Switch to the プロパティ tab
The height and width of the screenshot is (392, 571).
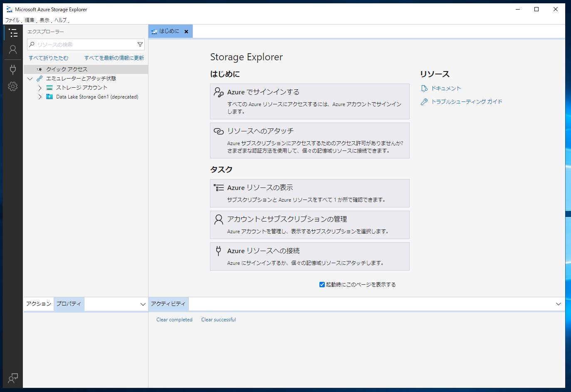pyautogui.click(x=69, y=304)
